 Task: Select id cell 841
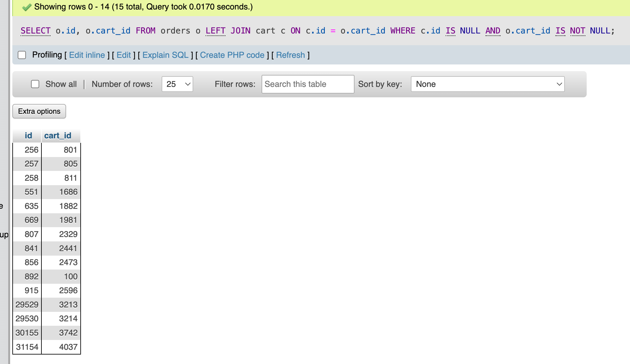pos(27,248)
